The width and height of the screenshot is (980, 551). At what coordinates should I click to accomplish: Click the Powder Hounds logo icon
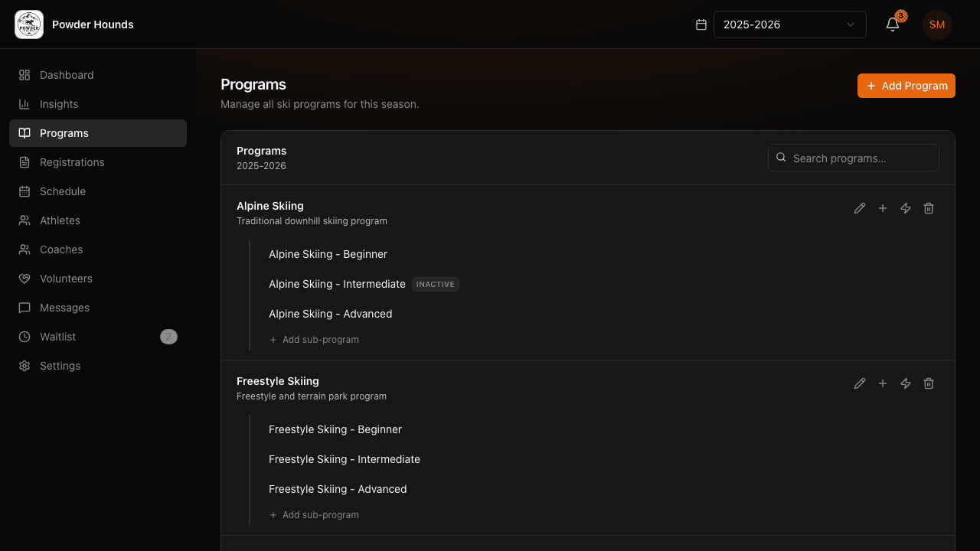coord(29,24)
